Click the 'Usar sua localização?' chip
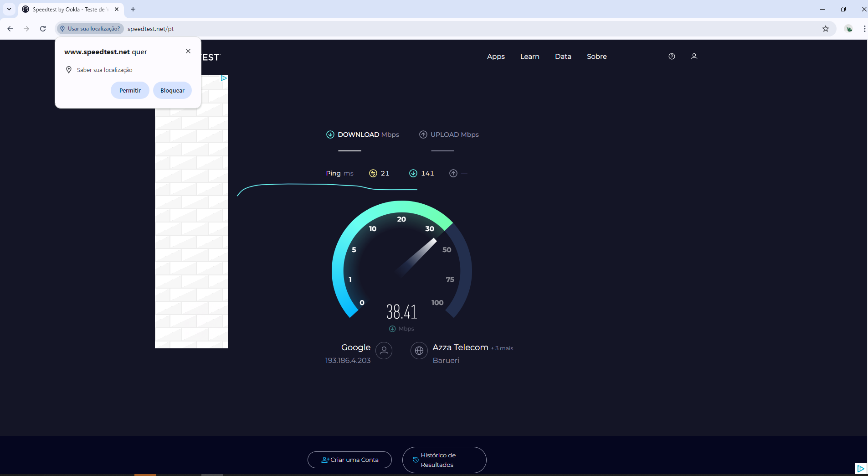The height and width of the screenshot is (476, 868). 91,29
